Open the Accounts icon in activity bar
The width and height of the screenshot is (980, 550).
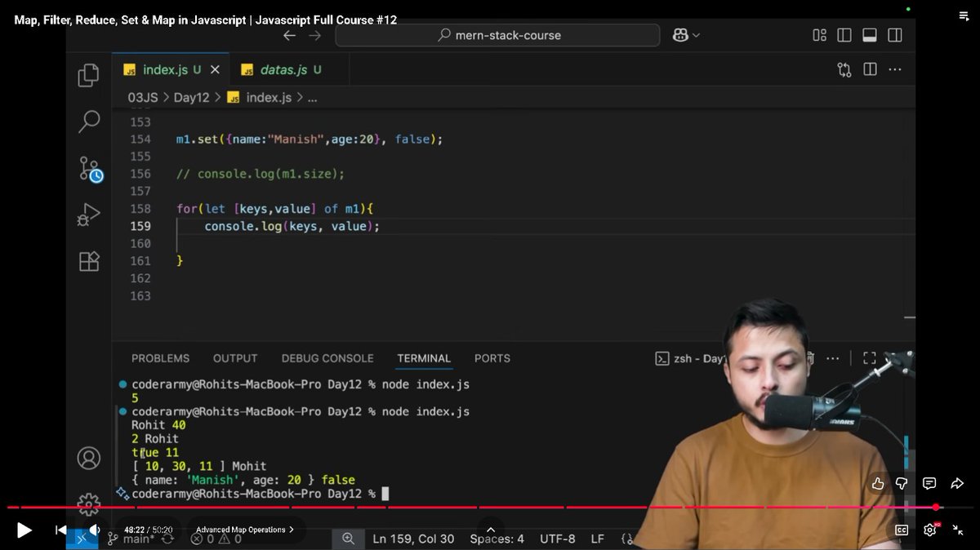click(89, 459)
